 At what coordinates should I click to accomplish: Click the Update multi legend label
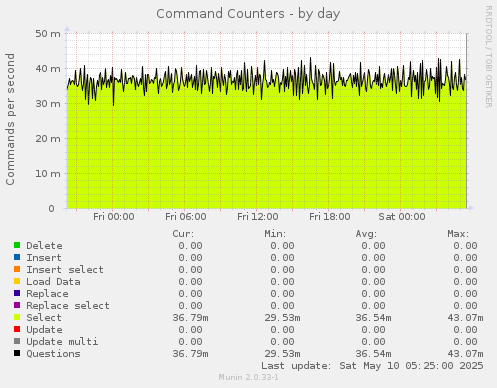pos(62,342)
